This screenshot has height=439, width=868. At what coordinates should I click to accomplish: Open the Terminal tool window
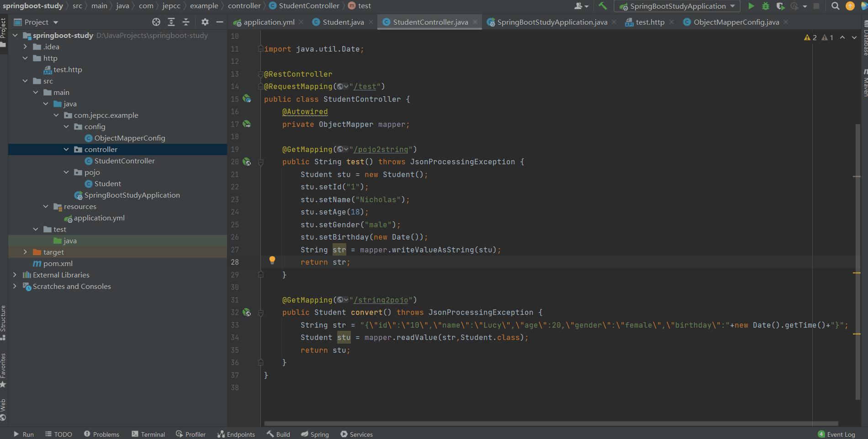(x=148, y=434)
